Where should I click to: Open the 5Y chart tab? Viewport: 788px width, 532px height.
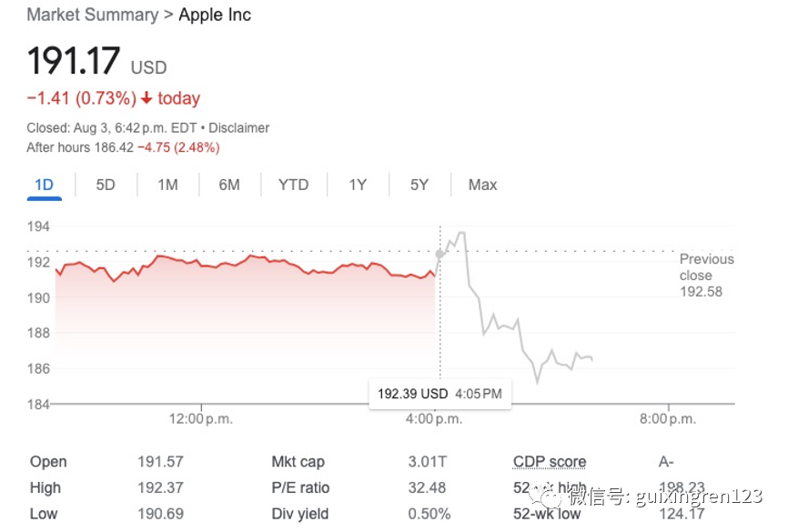[419, 185]
